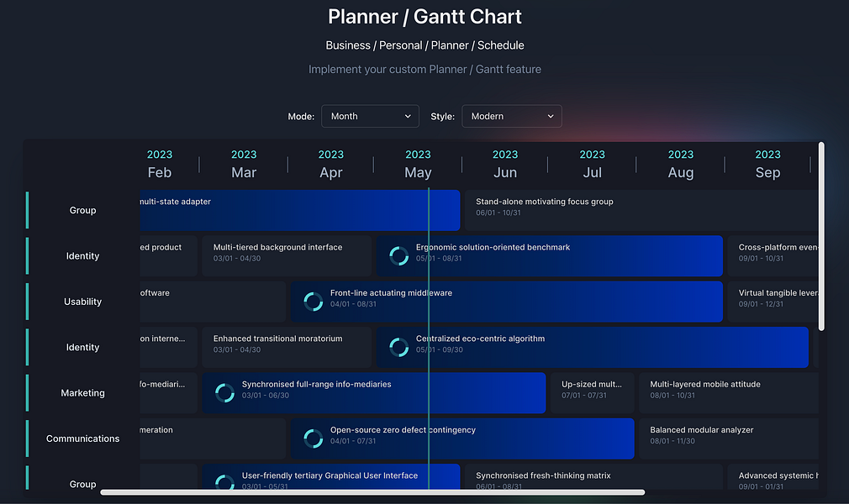The image size is (849, 504).
Task: Click the 2023 Apr column header
Action: click(x=331, y=164)
